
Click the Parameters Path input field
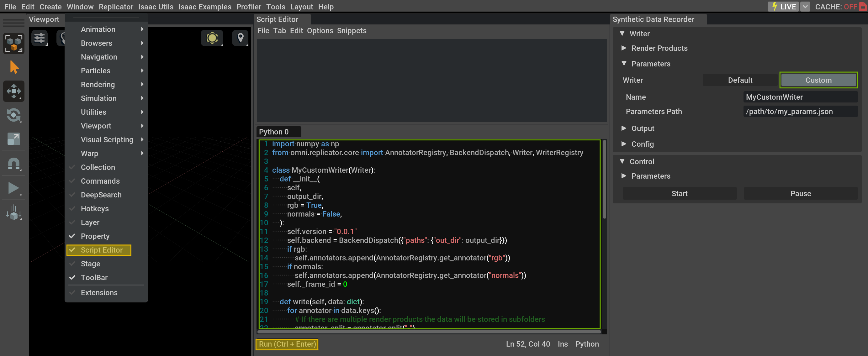click(x=800, y=112)
